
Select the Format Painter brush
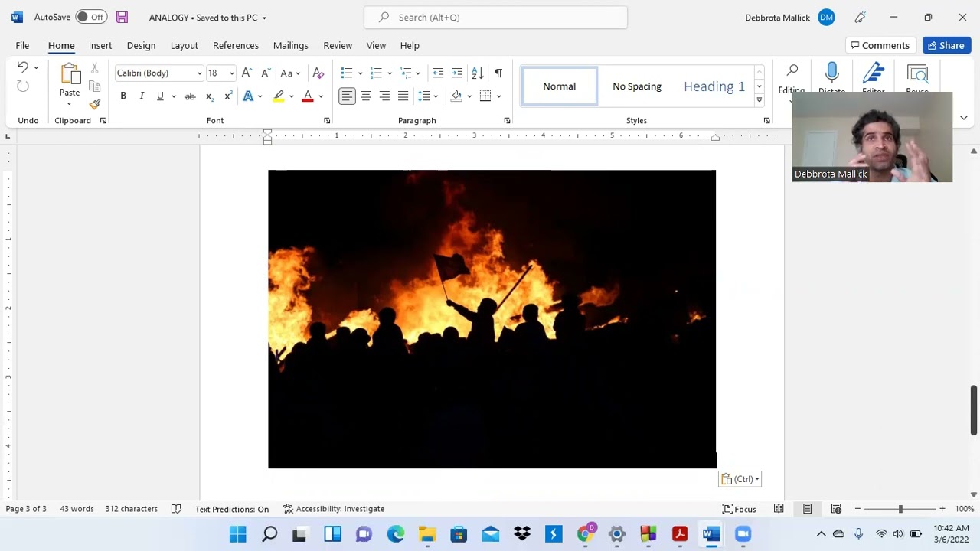[x=95, y=104]
